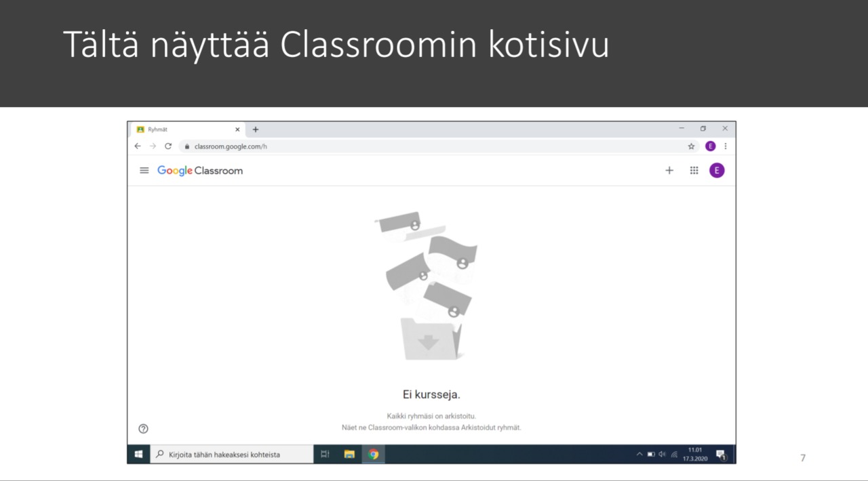Open File Explorer from the taskbar
Screen dimensions: 868x481
349,454
